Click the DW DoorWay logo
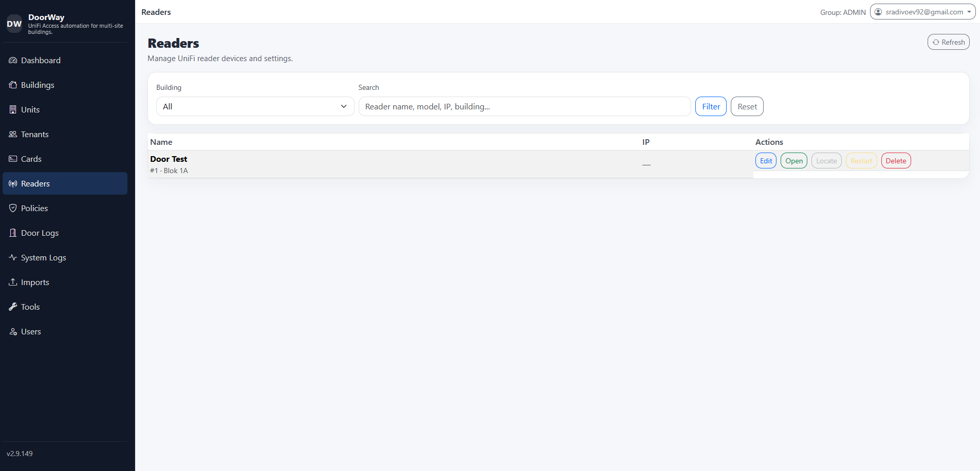 14,24
